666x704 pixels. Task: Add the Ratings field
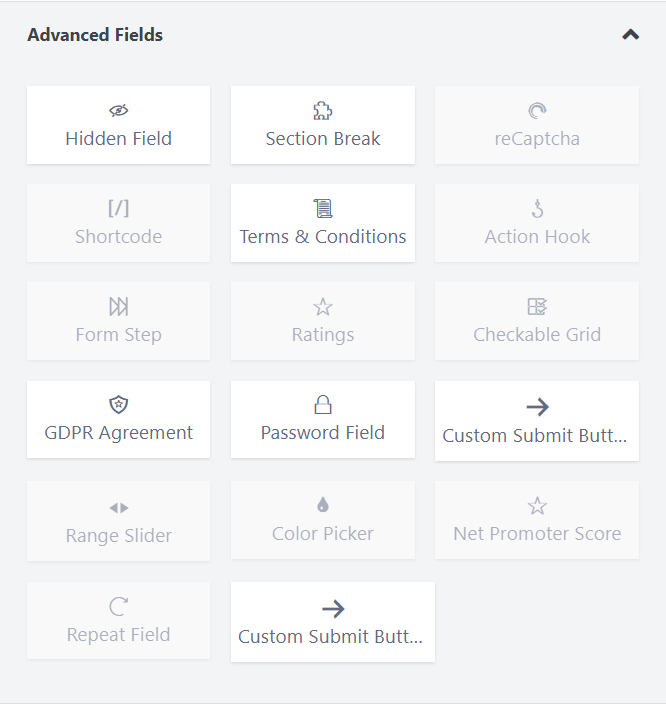click(x=323, y=321)
